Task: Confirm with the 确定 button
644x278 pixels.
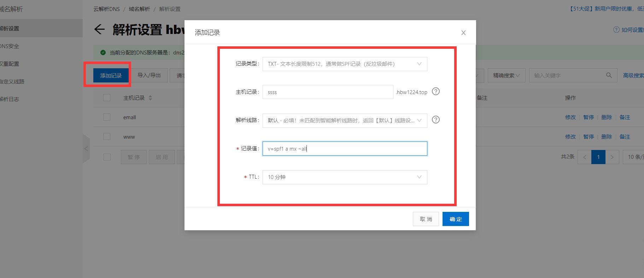Action: coord(456,219)
